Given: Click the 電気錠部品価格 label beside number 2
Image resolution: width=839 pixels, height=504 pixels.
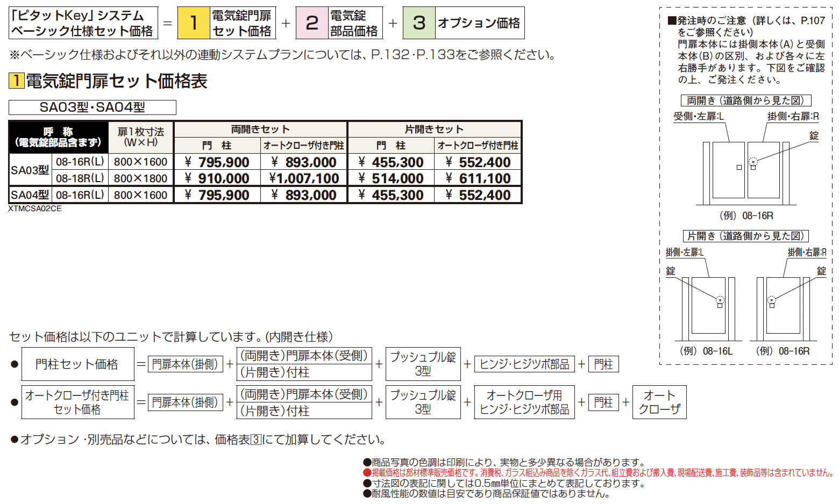Looking at the screenshot, I should [x=354, y=23].
